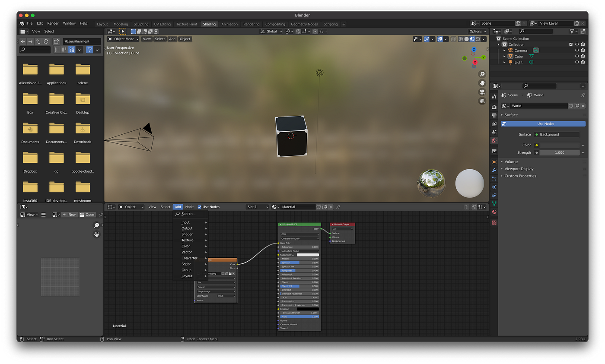Click the viewport zoom magnifier gizmo
Screen dimensions: 605x364
[482, 74]
